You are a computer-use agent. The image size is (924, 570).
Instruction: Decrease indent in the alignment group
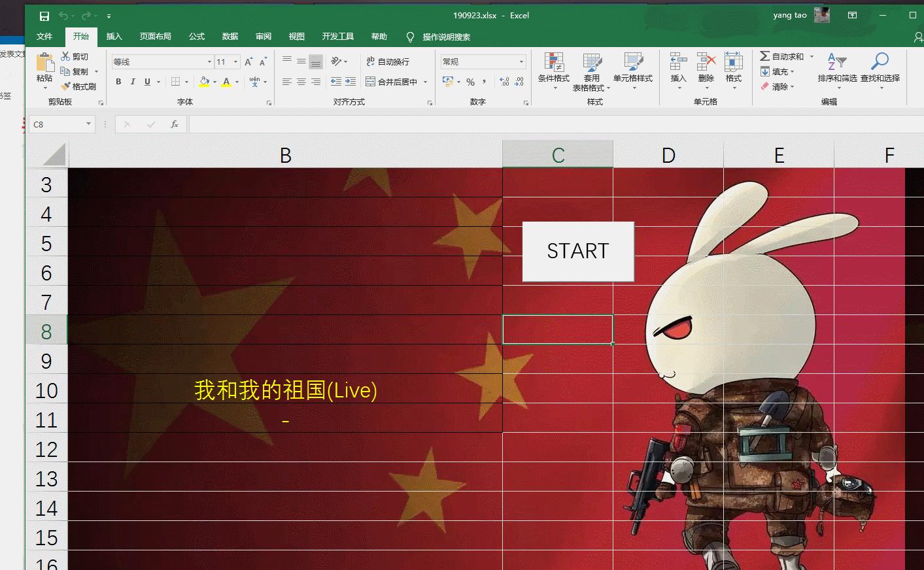pyautogui.click(x=336, y=82)
